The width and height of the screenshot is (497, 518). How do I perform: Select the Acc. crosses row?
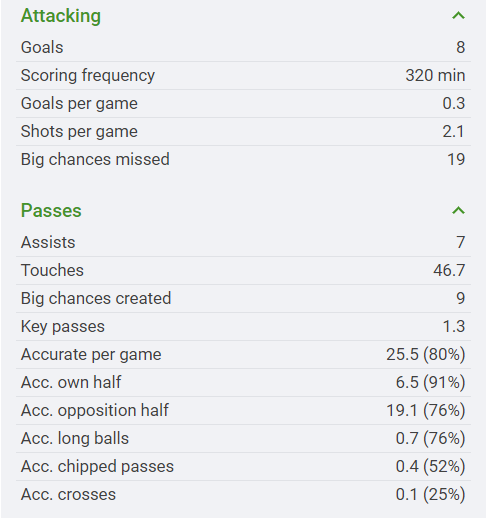pos(243,494)
